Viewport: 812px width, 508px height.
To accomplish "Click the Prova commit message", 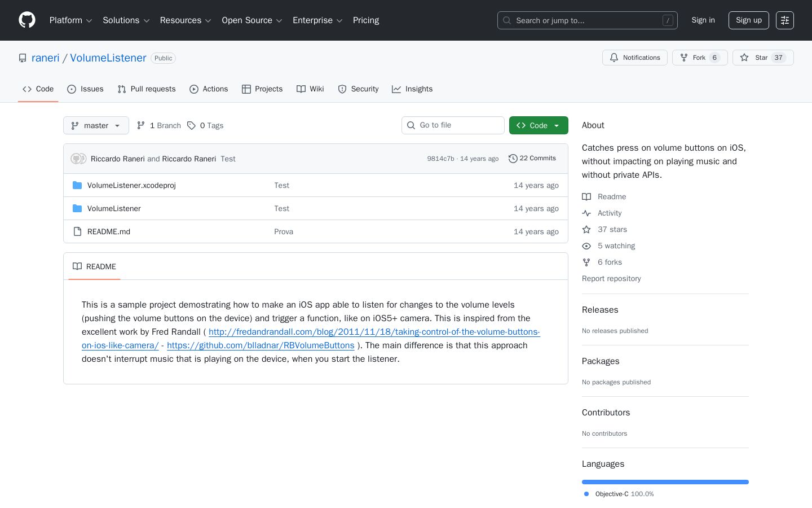I will [x=284, y=231].
